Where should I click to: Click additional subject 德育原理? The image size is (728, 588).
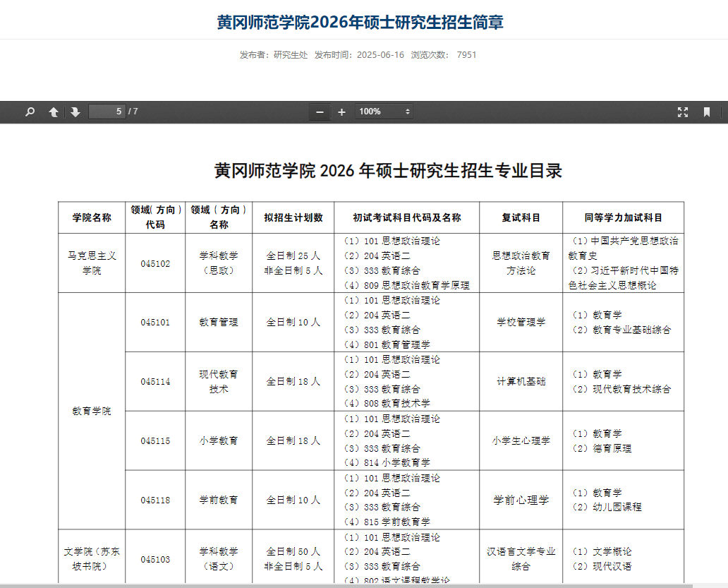click(612, 449)
